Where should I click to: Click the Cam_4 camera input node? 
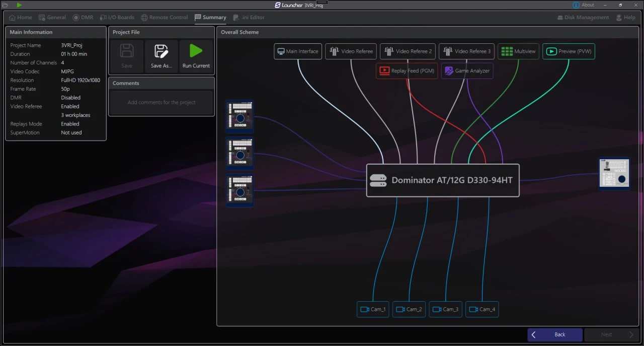pos(482,309)
